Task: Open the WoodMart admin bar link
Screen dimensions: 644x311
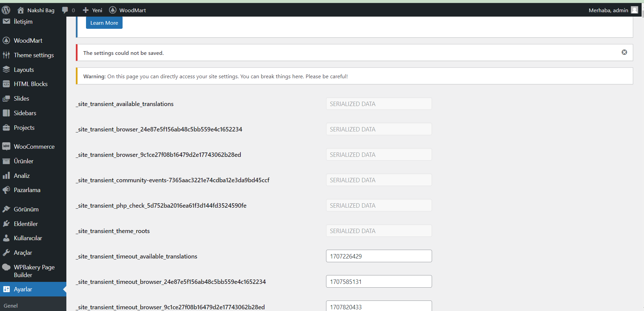Action: click(128, 10)
